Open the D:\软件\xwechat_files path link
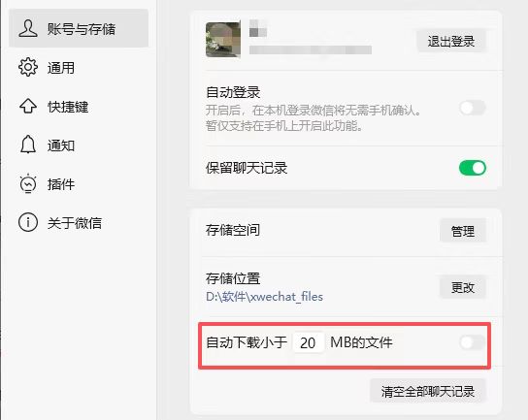 click(x=264, y=297)
